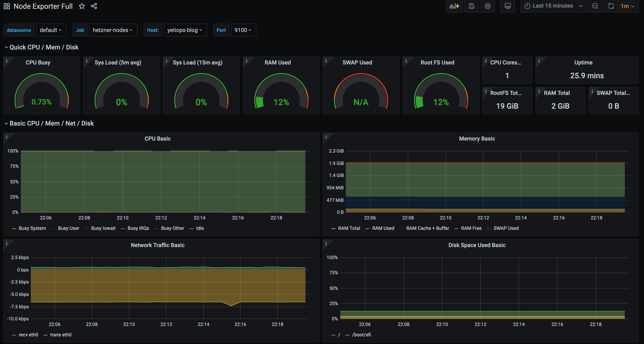
Task: Collapse the Quick CPU / Mem / Disk row
Action: point(41,47)
